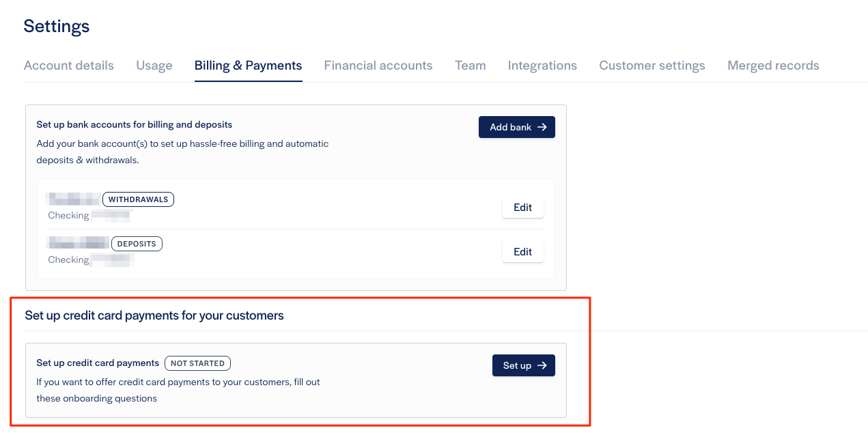The height and width of the screenshot is (435, 868).
Task: Click the bank accounts setup heading text
Action: coord(135,125)
